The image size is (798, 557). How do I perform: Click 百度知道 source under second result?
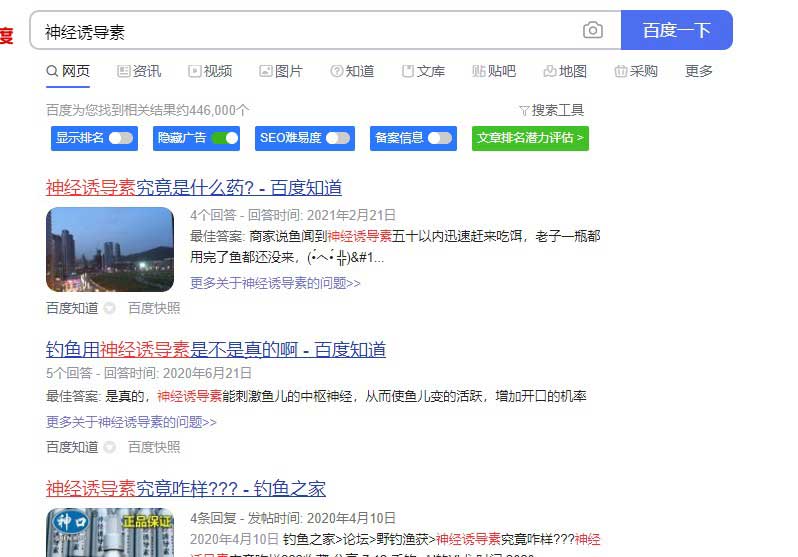click(72, 447)
